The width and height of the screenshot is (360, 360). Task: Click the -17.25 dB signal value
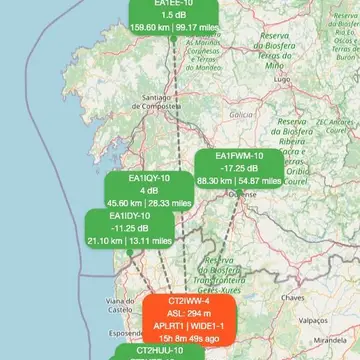click(239, 168)
